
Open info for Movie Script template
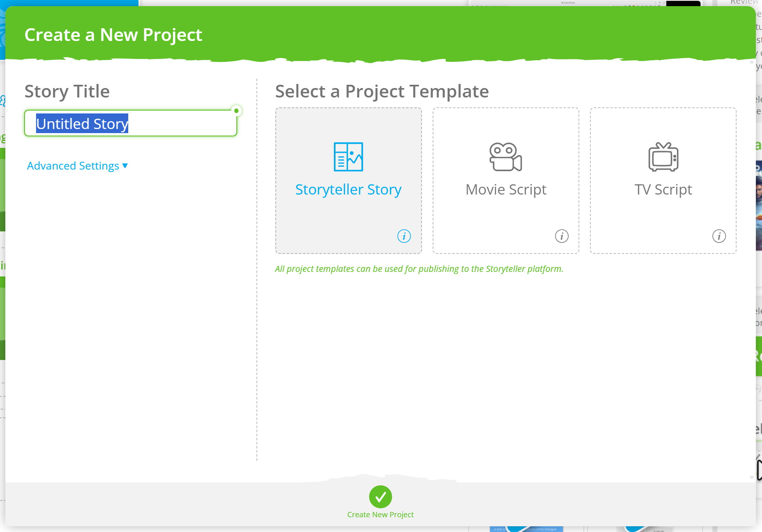[x=562, y=236]
